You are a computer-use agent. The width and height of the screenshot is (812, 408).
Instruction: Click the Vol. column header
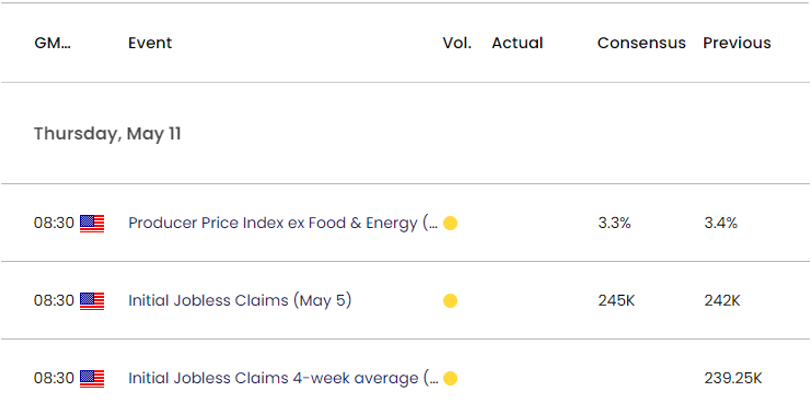tap(455, 43)
